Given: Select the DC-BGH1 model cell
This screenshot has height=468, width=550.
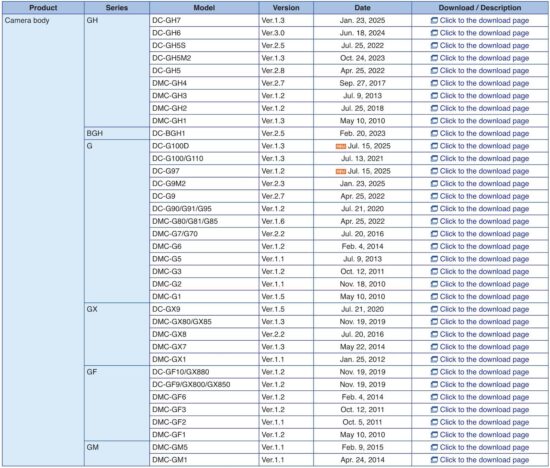Looking at the screenshot, I should coord(204,133).
